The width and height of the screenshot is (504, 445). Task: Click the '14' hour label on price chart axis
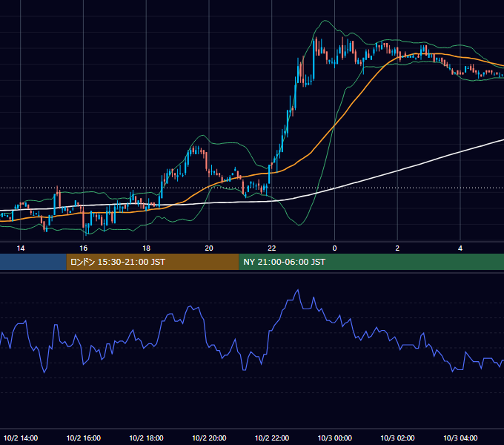[21, 248]
